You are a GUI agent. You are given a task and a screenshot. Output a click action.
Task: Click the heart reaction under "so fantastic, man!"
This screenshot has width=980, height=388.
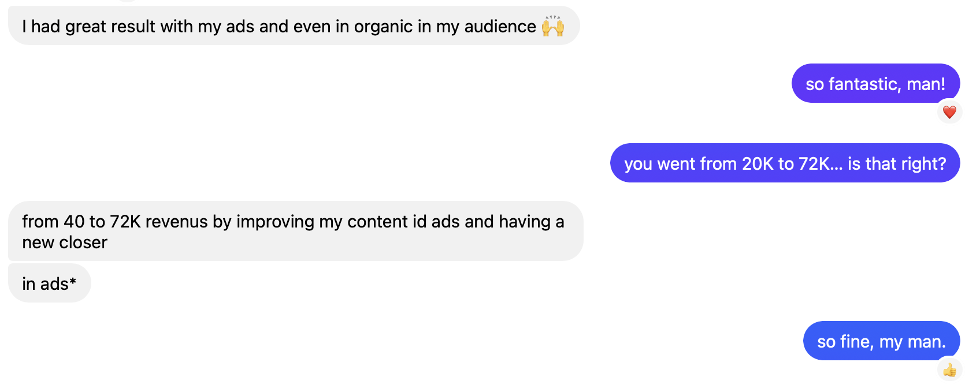tap(949, 112)
